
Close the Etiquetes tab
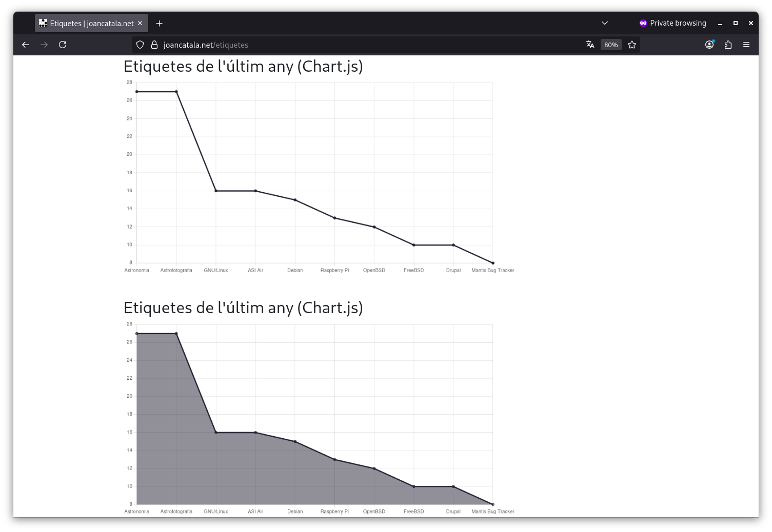point(140,23)
